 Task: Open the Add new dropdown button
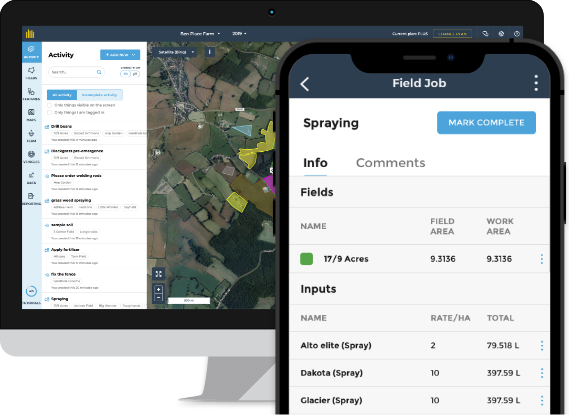[x=120, y=55]
